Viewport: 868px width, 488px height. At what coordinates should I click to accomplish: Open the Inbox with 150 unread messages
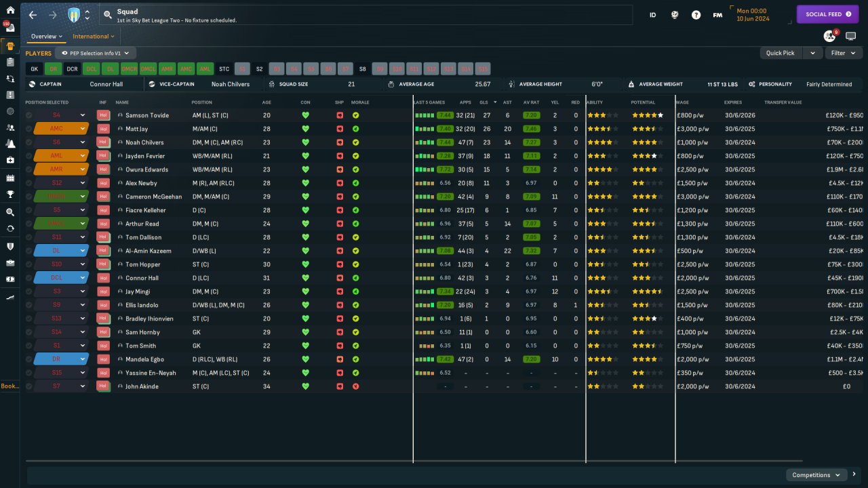coord(10,28)
